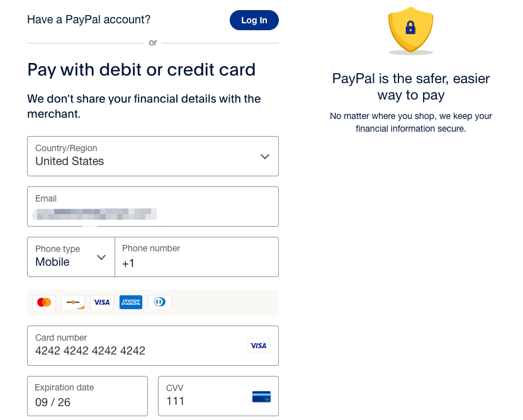Expand the Phone type dropdown showing Mobile
This screenshot has width=523, height=420.
click(70, 257)
